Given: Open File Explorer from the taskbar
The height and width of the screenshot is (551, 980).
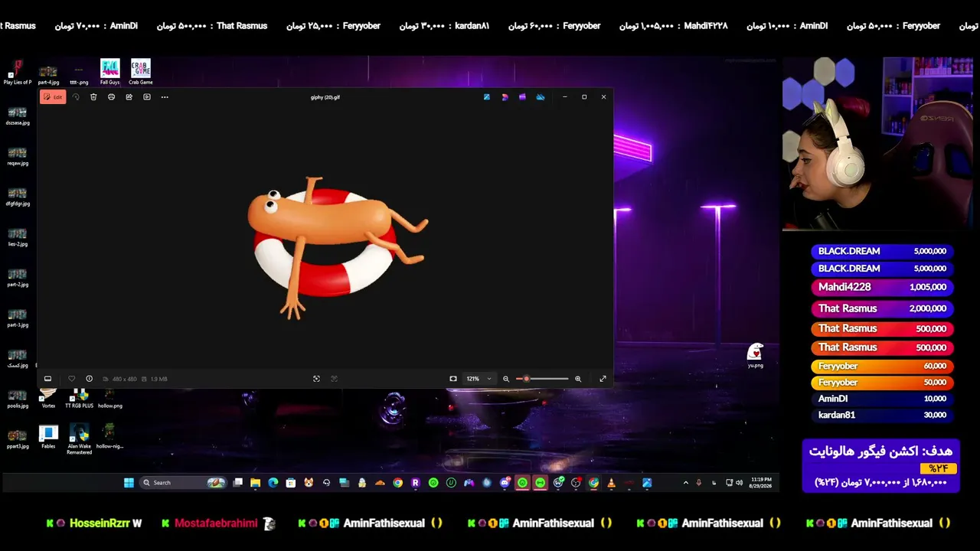Looking at the screenshot, I should (x=256, y=483).
